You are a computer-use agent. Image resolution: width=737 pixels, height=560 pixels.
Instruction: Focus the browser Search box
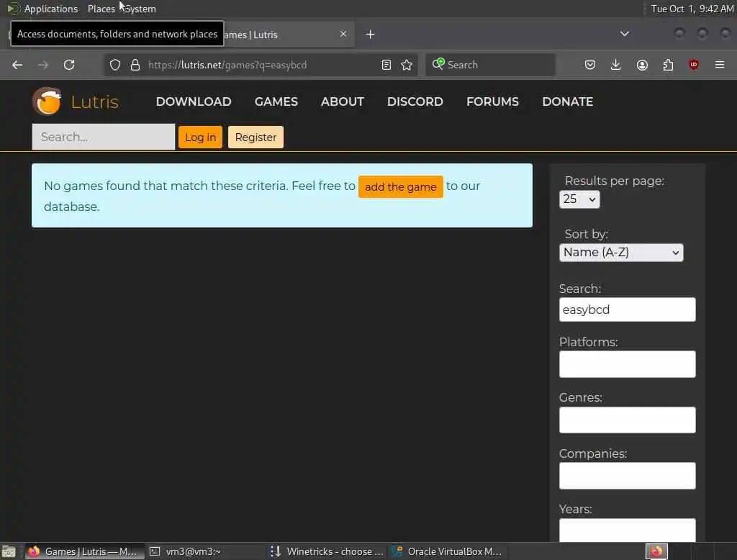pyautogui.click(x=490, y=65)
